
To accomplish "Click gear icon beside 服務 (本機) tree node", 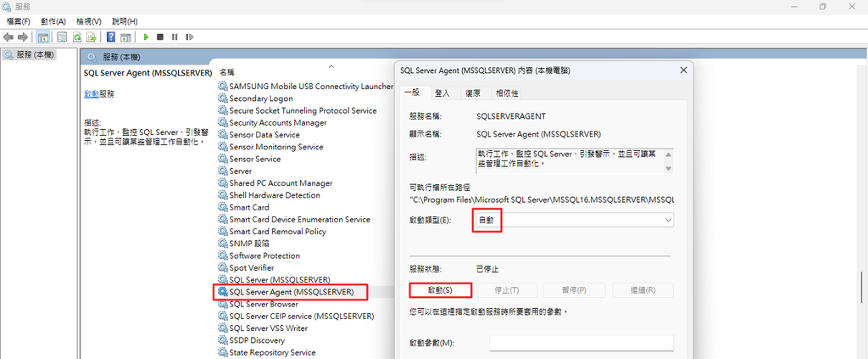I will click(x=8, y=54).
